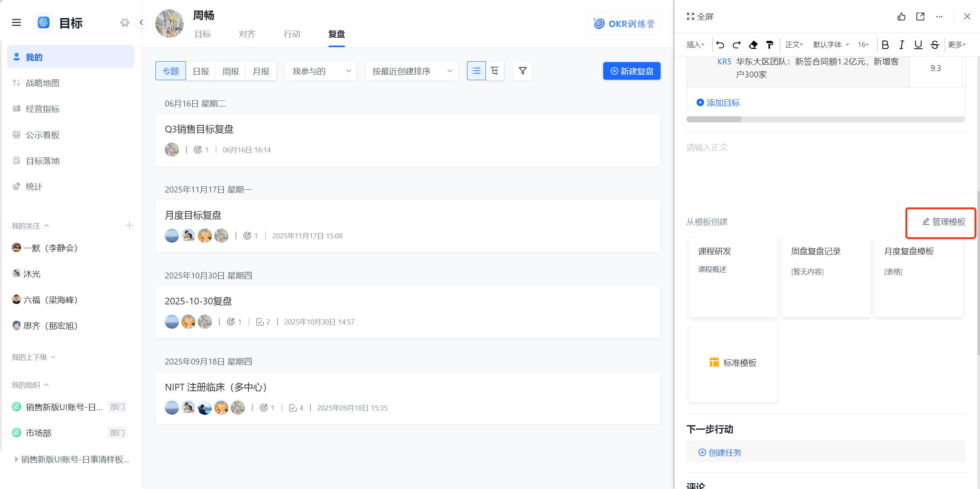Redo the last edit

click(736, 45)
